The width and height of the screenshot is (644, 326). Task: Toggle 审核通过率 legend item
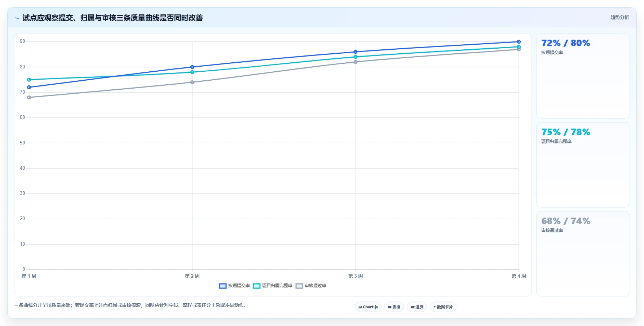click(x=311, y=286)
